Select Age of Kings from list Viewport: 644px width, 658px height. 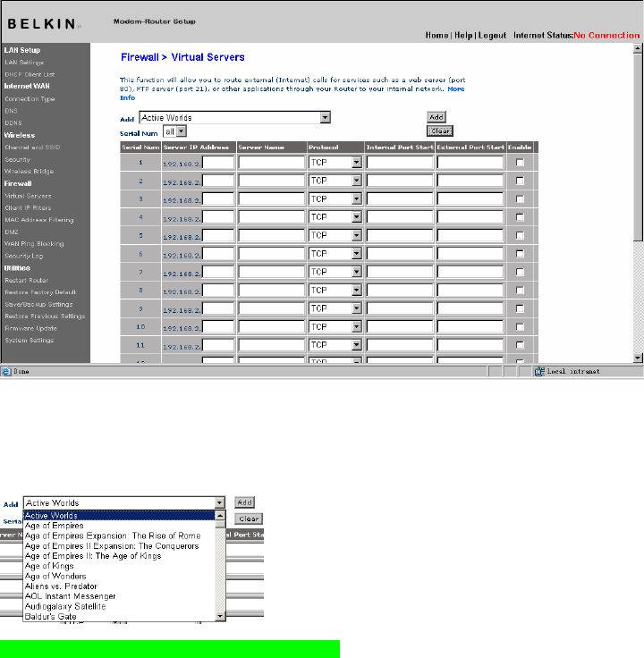[x=119, y=566]
